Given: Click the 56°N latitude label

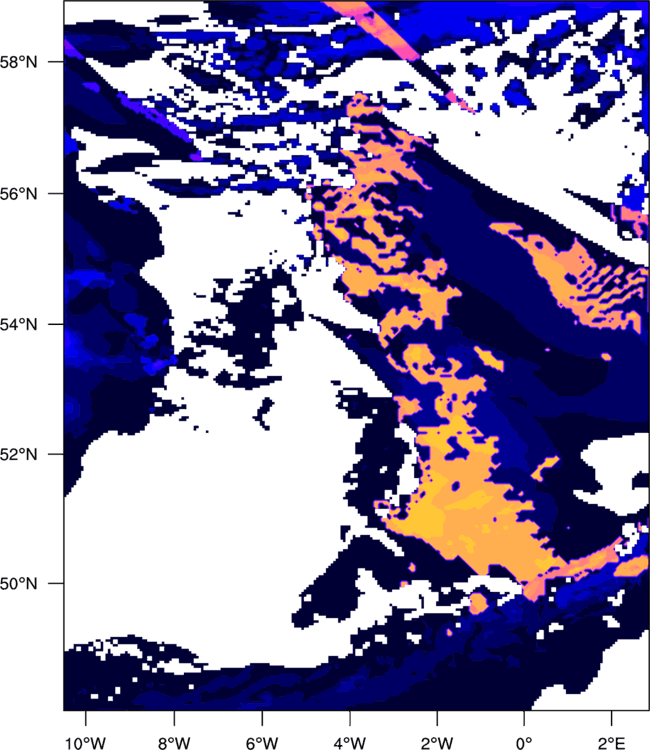Looking at the screenshot, I should [x=18, y=194].
